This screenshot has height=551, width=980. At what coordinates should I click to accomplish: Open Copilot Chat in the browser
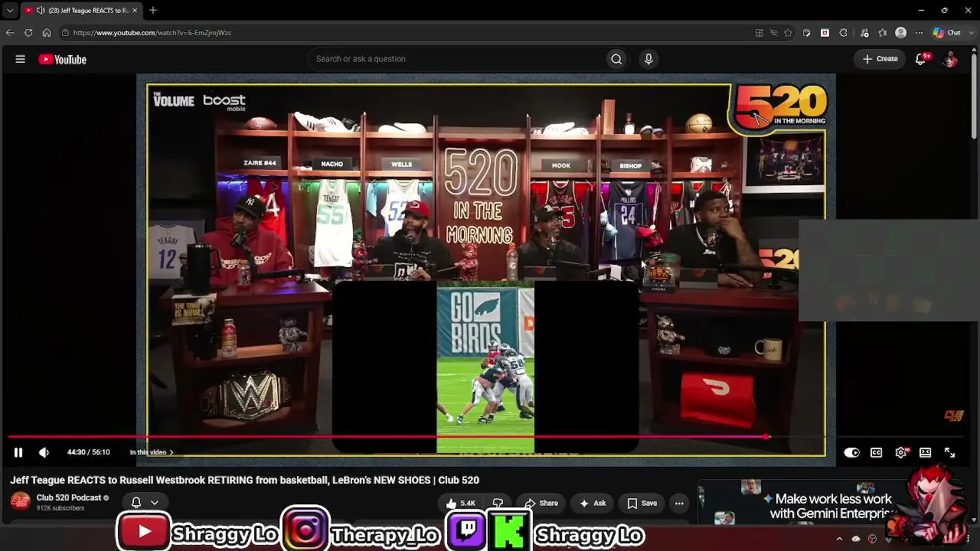(x=947, y=33)
